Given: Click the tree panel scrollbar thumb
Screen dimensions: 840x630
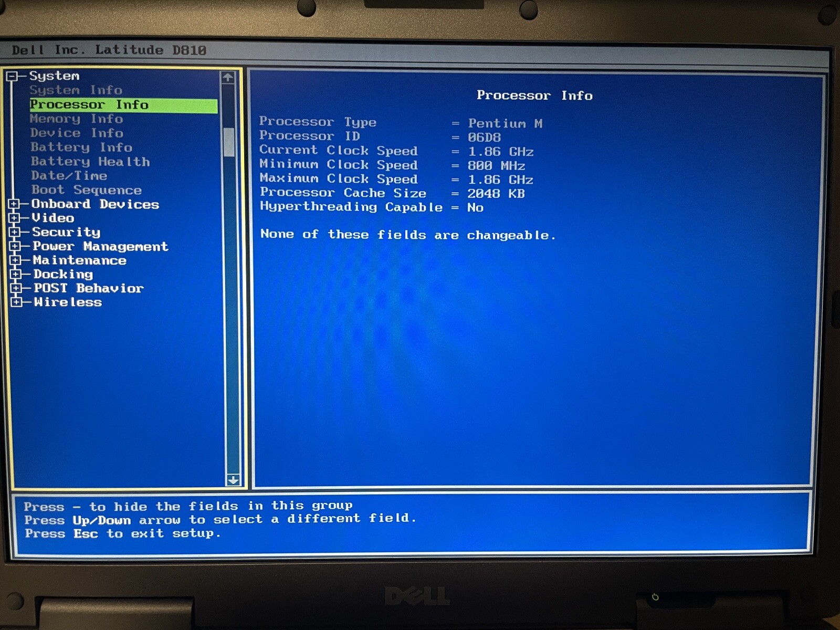Looking at the screenshot, I should click(229, 142).
